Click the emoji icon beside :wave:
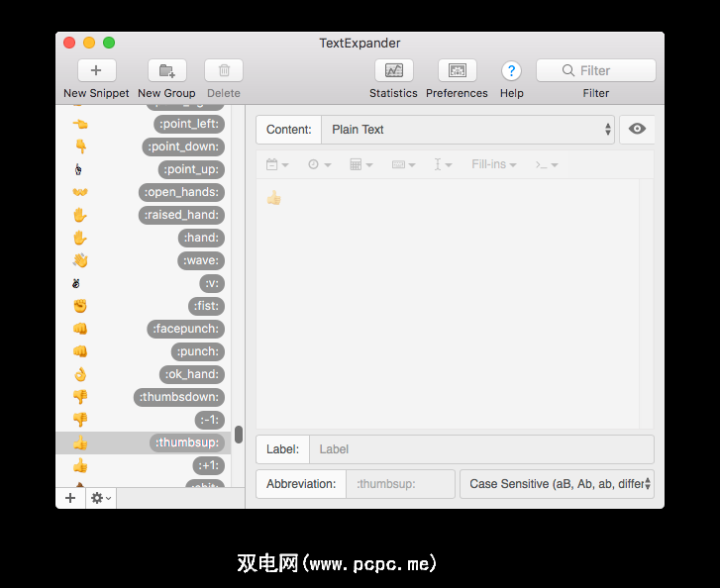720x588 pixels. 80,260
